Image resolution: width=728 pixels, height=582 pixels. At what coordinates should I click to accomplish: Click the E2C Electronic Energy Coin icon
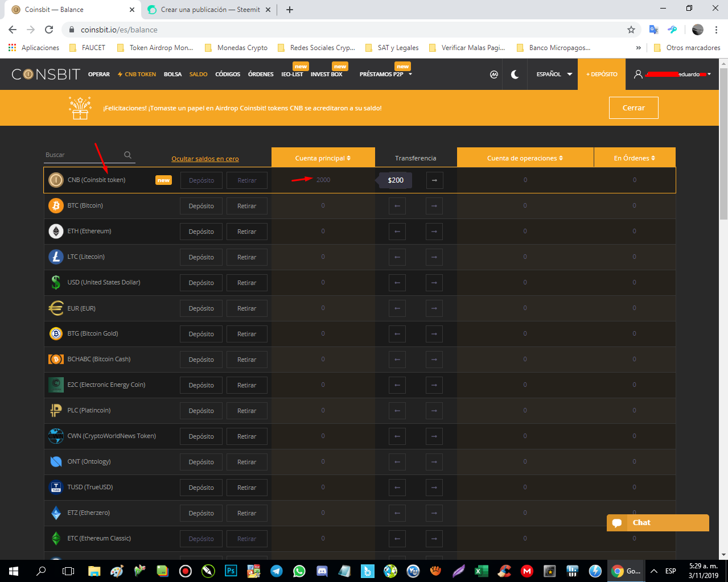coord(56,385)
